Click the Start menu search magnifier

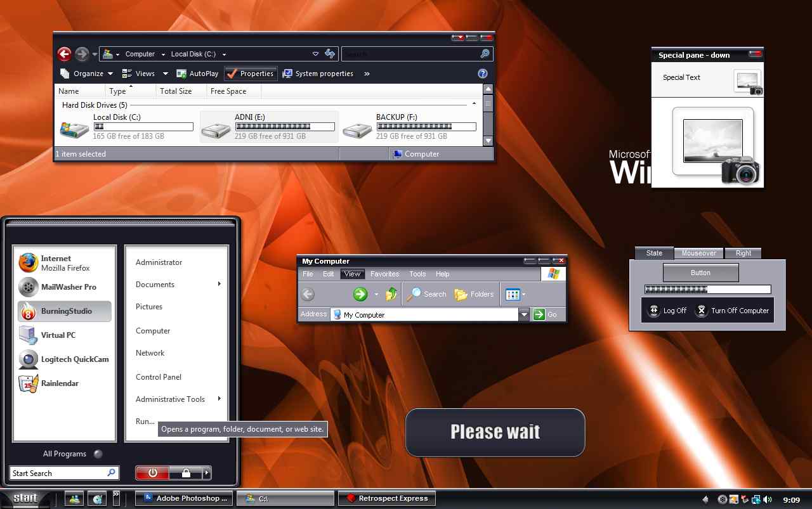(111, 473)
